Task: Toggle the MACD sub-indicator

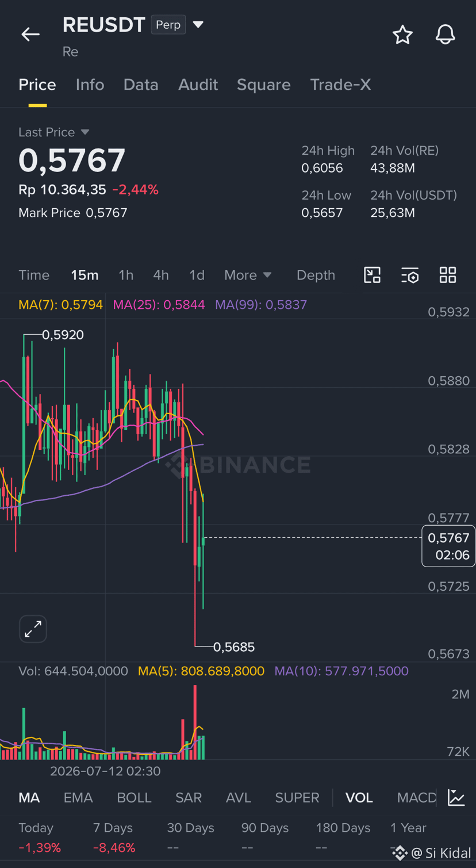Action: (416, 798)
